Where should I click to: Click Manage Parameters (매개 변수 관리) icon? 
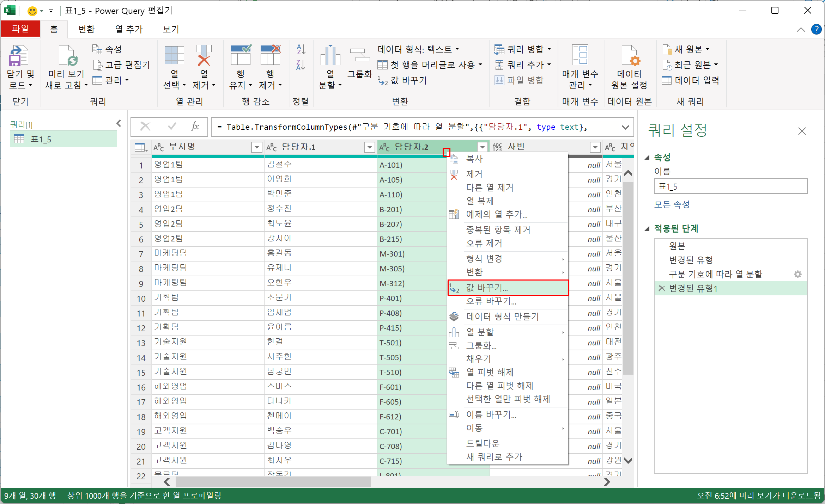tap(580, 55)
